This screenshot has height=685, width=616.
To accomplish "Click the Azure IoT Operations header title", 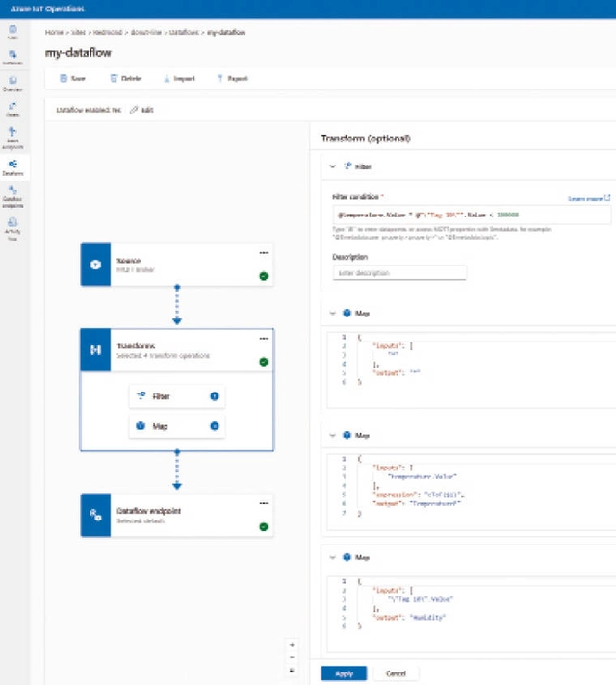I will click(x=47, y=9).
